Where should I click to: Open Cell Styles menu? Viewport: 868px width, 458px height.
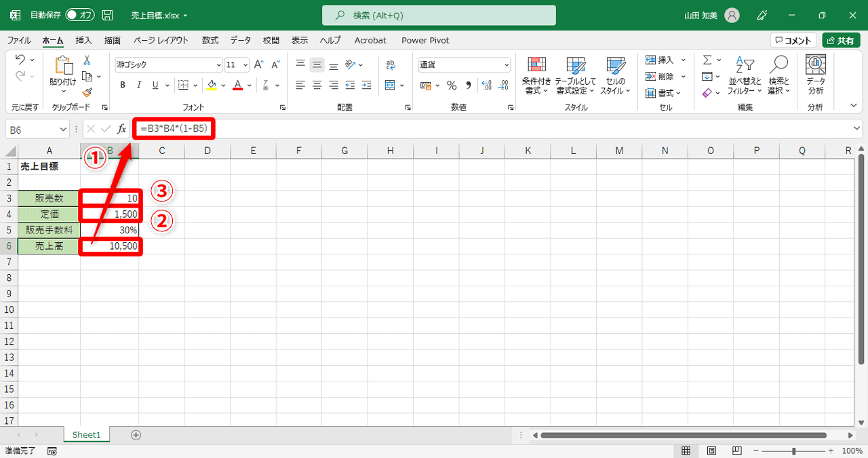tap(615, 75)
